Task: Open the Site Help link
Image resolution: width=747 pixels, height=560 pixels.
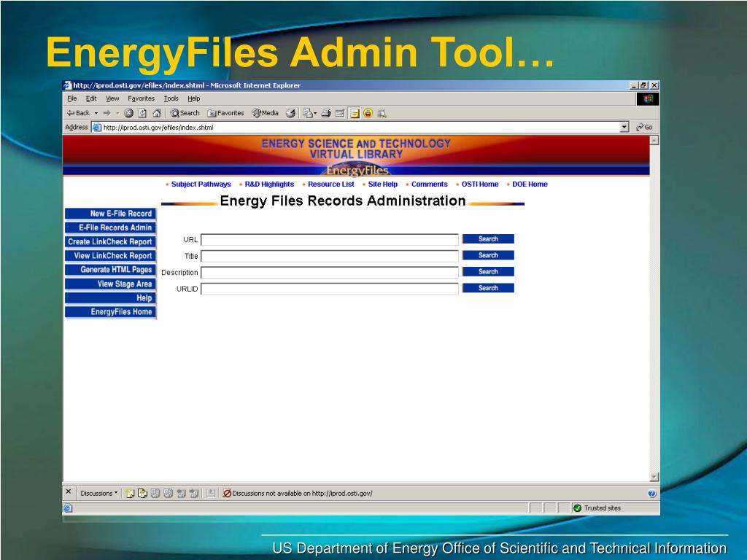Action: point(382,184)
